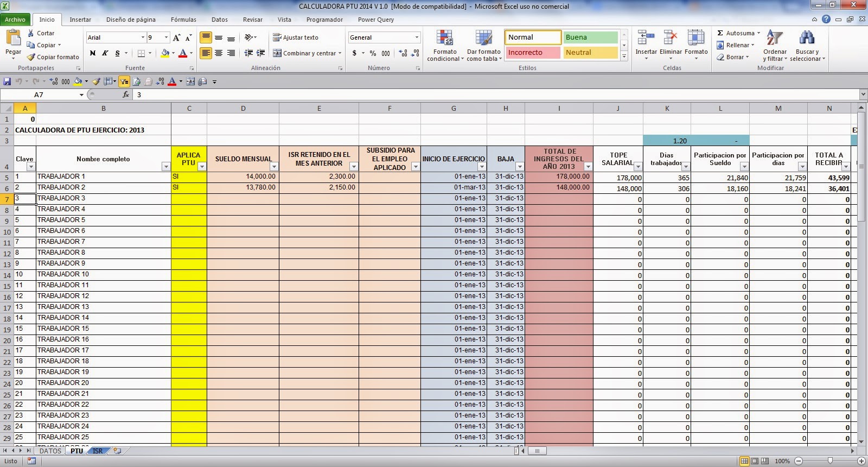The image size is (868, 467).
Task: Open Excel help question mark
Action: (x=826, y=19)
